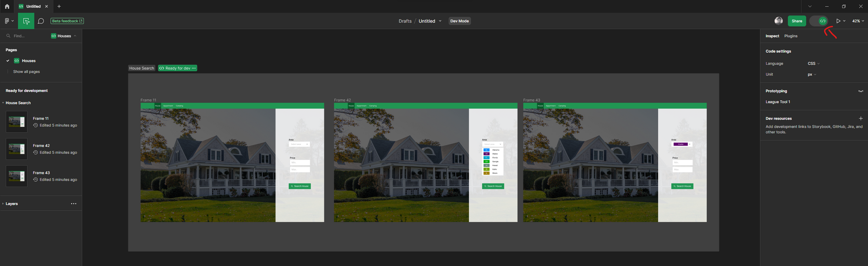Click the Find search field
This screenshot has height=266, width=868.
(26, 36)
